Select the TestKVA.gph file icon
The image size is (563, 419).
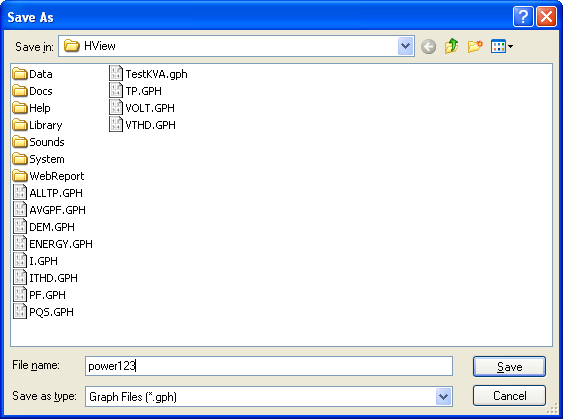tap(116, 73)
